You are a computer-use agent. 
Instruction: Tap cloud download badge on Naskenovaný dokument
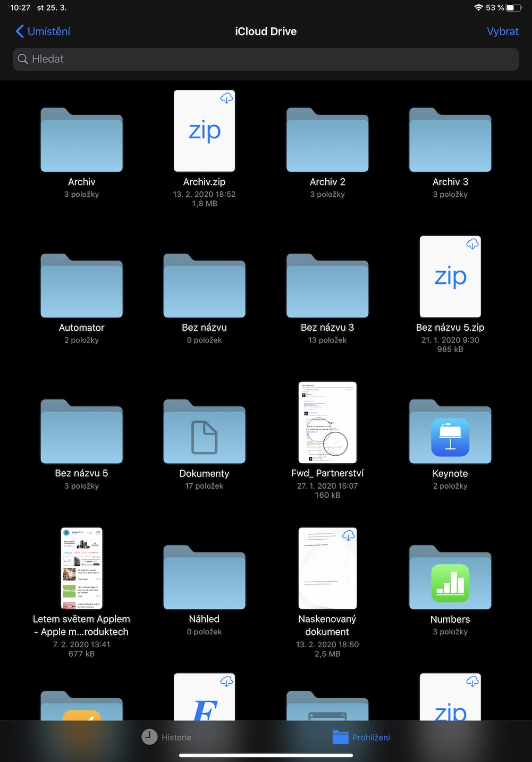tap(349, 535)
